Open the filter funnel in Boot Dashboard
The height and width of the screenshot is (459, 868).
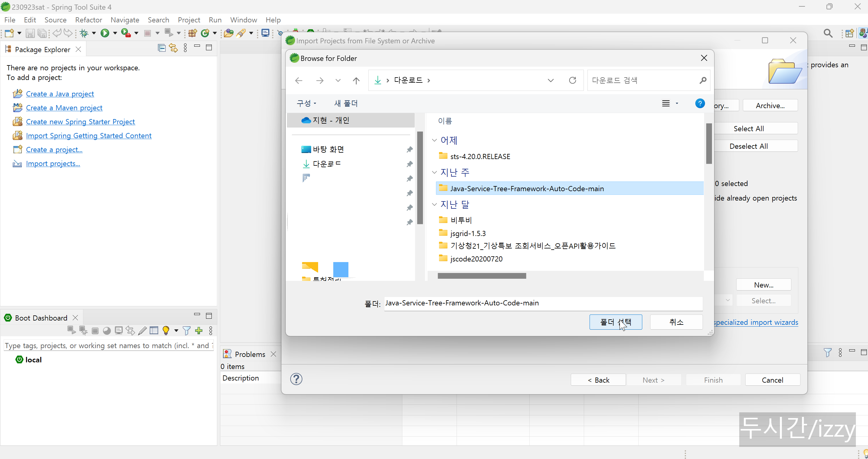click(186, 330)
